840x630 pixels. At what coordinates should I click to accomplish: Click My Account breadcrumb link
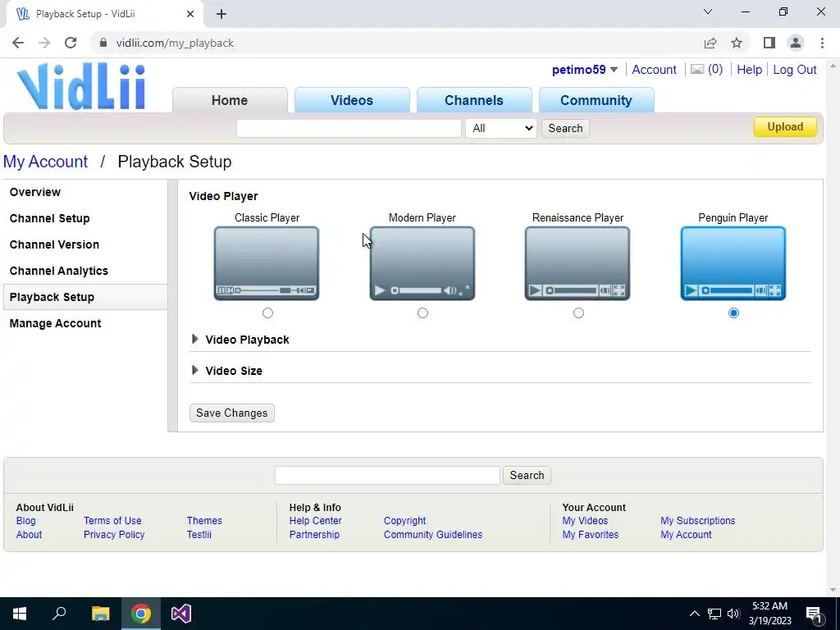46,162
